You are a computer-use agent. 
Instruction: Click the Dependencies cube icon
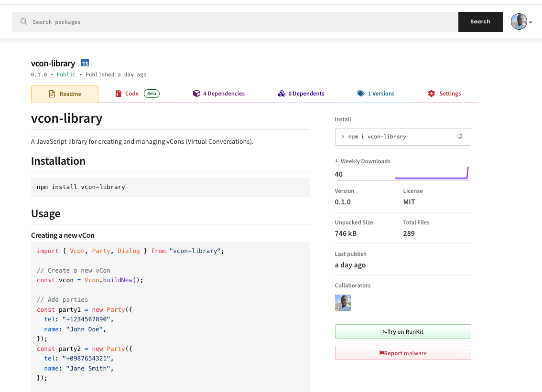(x=196, y=94)
